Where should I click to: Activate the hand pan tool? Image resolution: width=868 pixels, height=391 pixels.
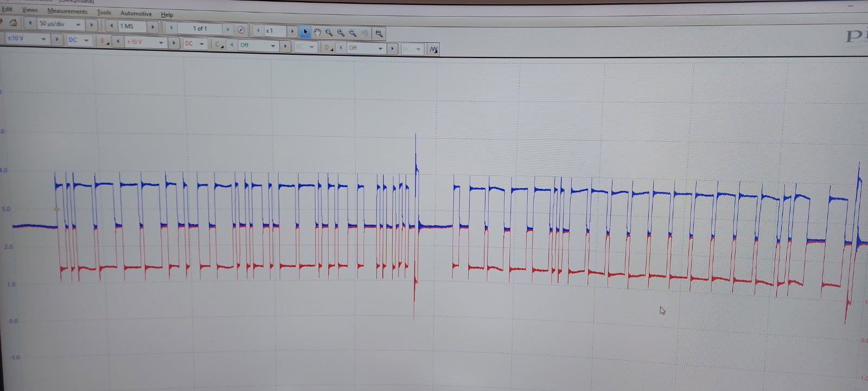[317, 33]
